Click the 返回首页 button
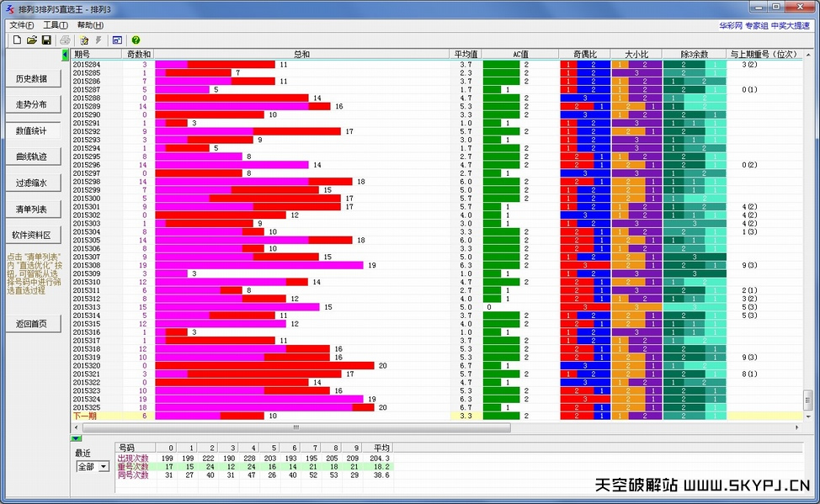 click(32, 324)
